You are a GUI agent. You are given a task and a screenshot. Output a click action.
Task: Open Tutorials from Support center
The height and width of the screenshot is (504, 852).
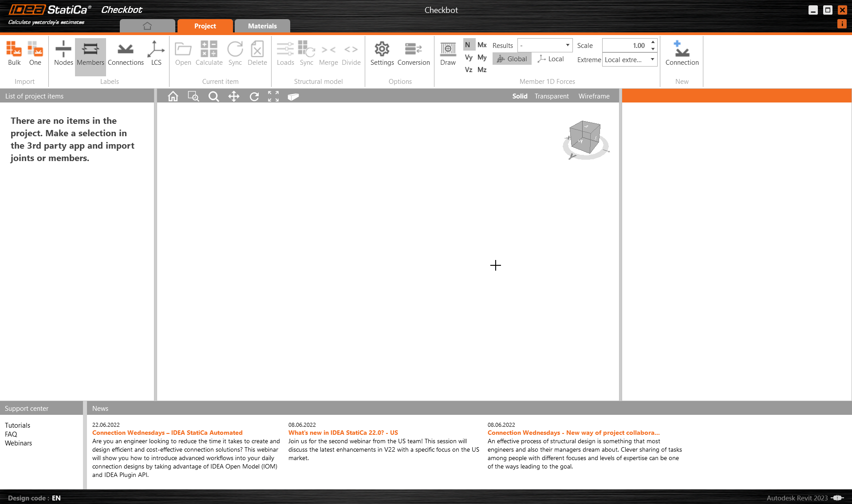18,425
